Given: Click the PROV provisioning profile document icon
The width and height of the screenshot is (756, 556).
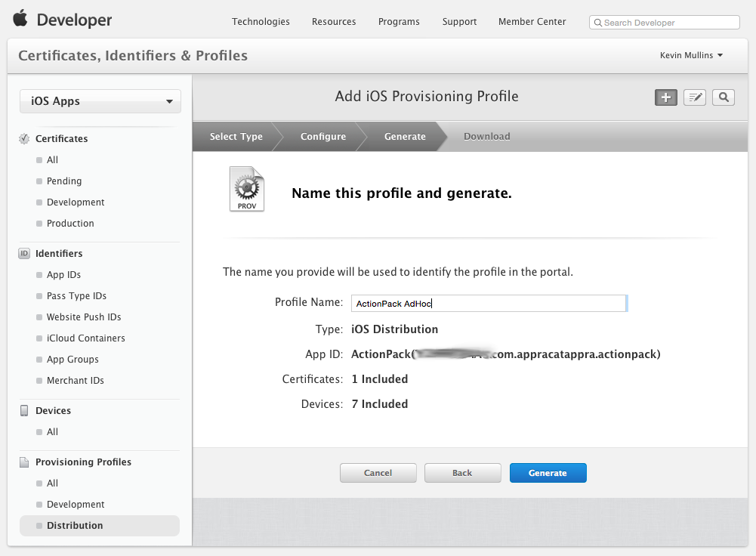Looking at the screenshot, I should point(246,188).
